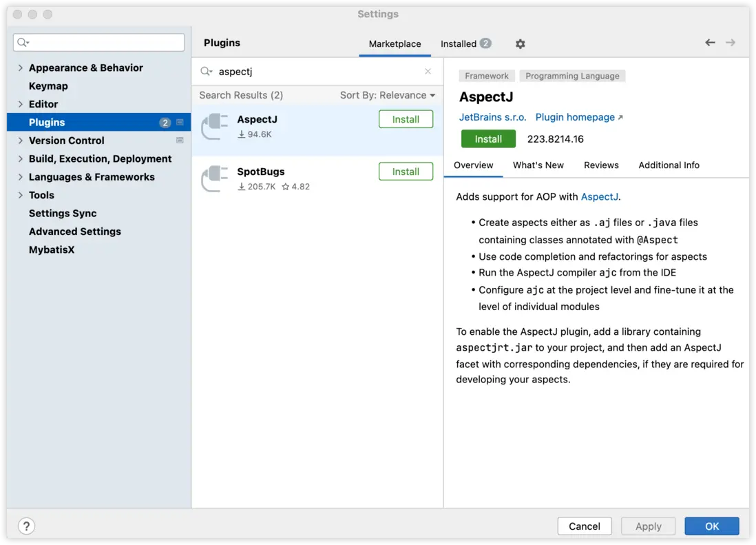Click the AspectJ download count 94.6K
The image size is (756, 545).
click(255, 134)
